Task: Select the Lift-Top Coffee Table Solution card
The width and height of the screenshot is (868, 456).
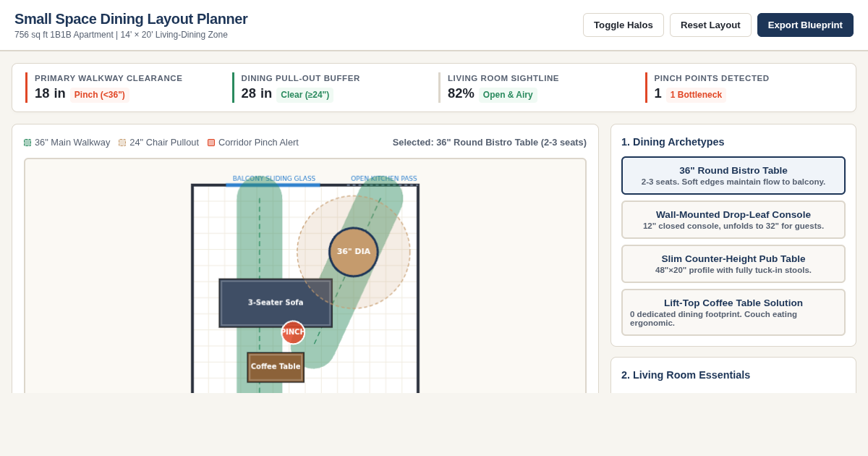Action: pos(733,313)
